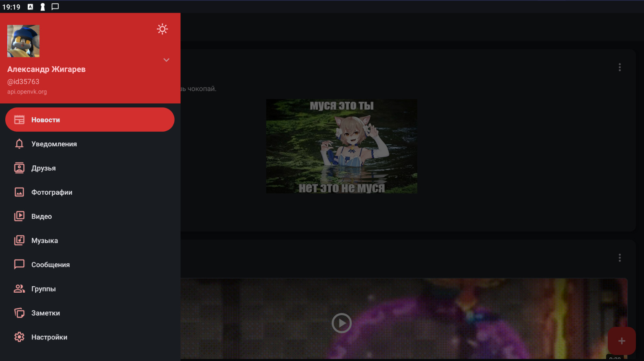Click the Настройки gear icon
644x361 pixels.
[19, 337]
